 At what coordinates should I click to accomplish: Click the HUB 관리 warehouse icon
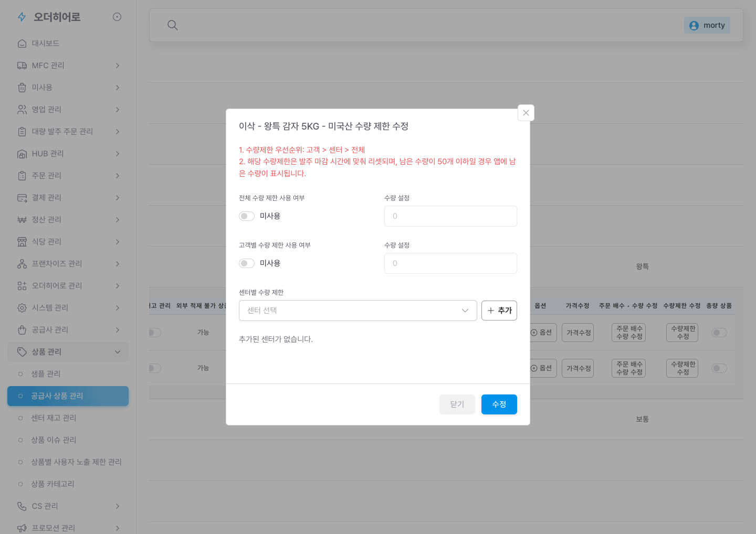(22, 154)
